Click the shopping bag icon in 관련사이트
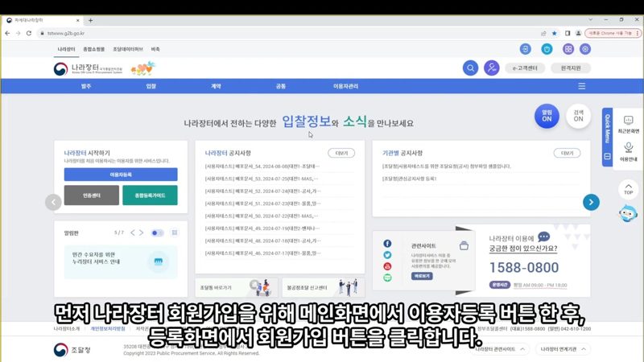 (464, 245)
